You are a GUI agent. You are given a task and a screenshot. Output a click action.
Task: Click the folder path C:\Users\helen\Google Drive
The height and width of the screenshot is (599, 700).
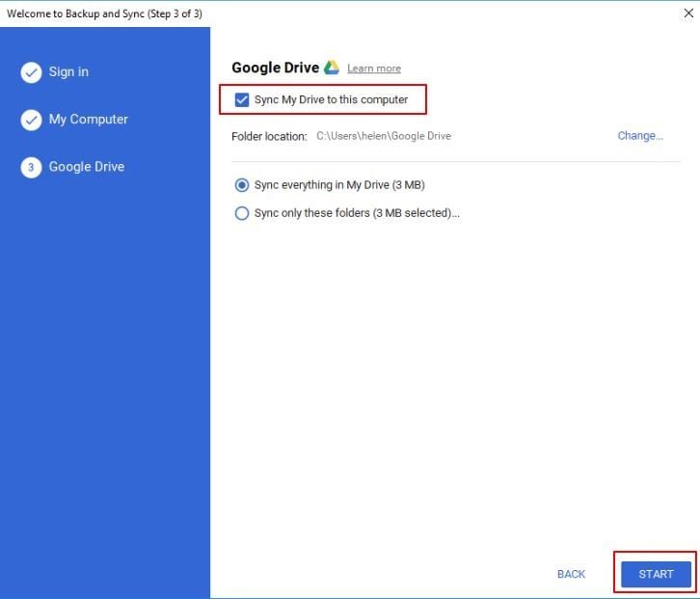[x=384, y=136]
